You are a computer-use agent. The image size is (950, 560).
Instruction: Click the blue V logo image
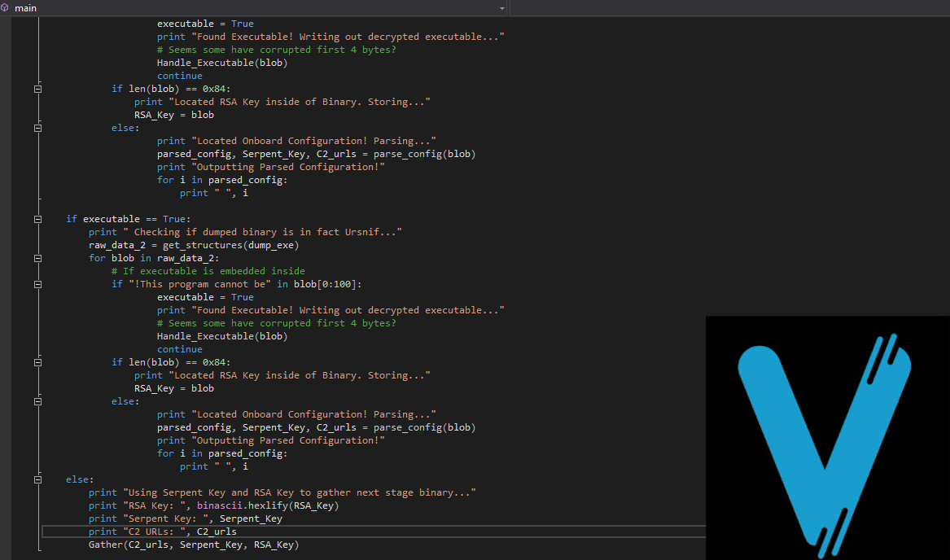point(827,438)
